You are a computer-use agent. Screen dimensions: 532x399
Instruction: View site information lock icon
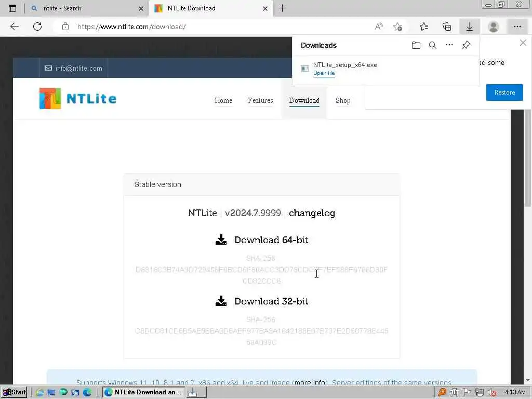(65, 26)
